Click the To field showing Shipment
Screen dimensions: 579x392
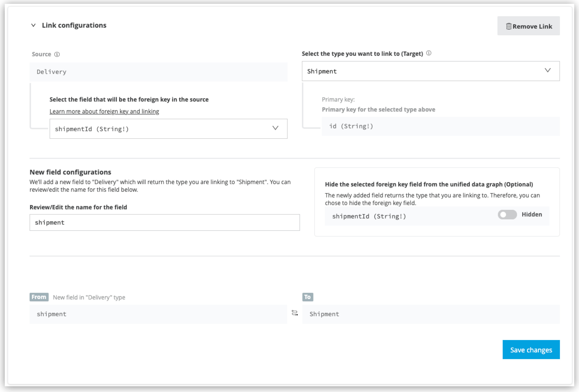[431, 314]
